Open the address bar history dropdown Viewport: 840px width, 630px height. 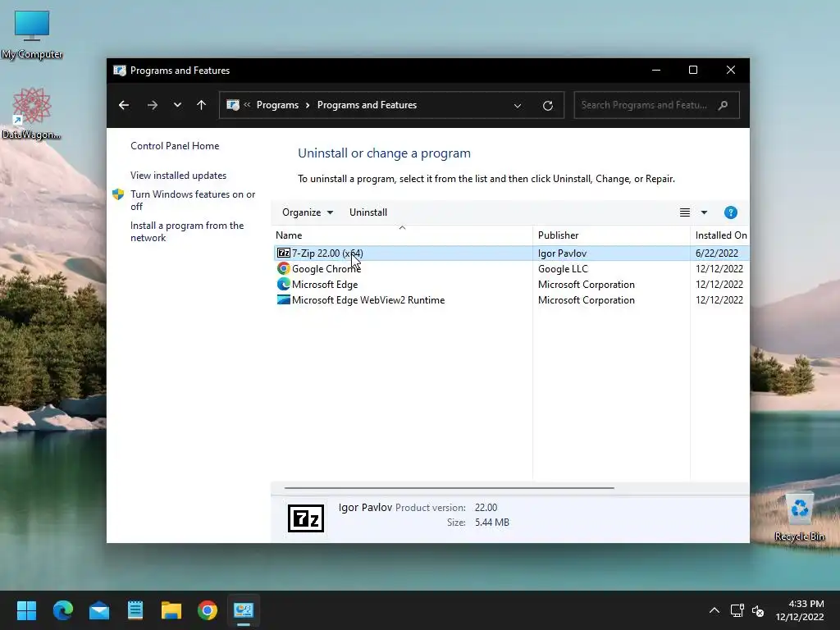pos(518,106)
